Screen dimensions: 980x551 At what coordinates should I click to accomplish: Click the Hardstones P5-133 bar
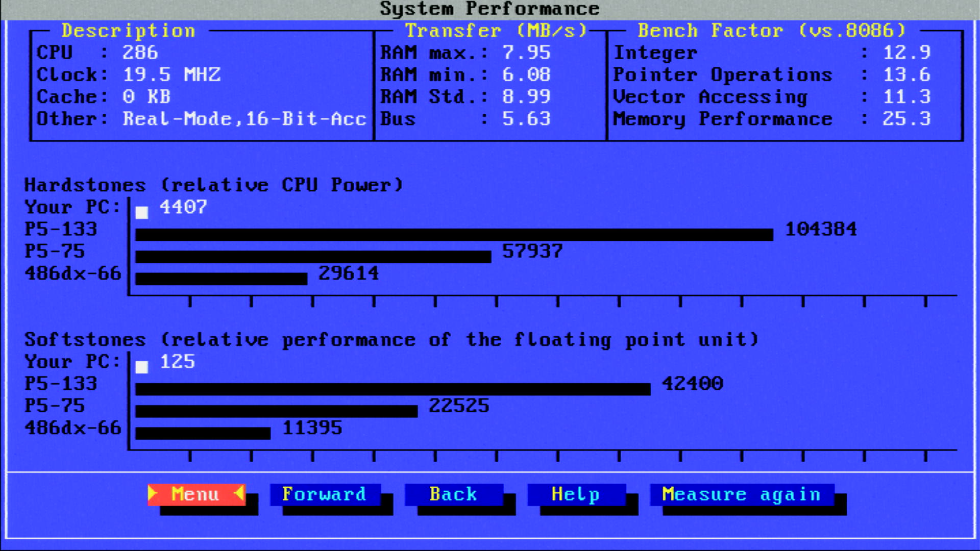point(454,235)
